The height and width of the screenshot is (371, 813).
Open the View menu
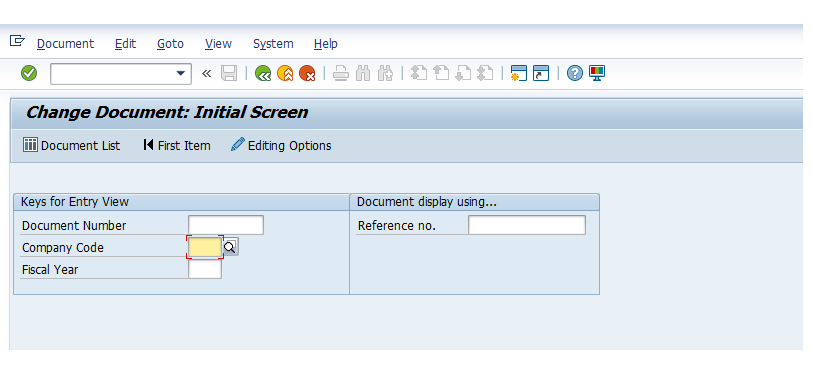point(218,44)
